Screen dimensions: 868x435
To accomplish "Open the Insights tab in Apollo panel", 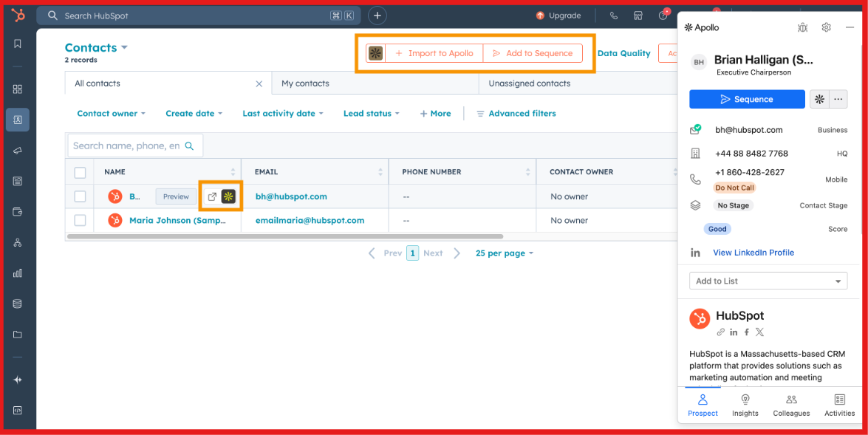I will 745,403.
